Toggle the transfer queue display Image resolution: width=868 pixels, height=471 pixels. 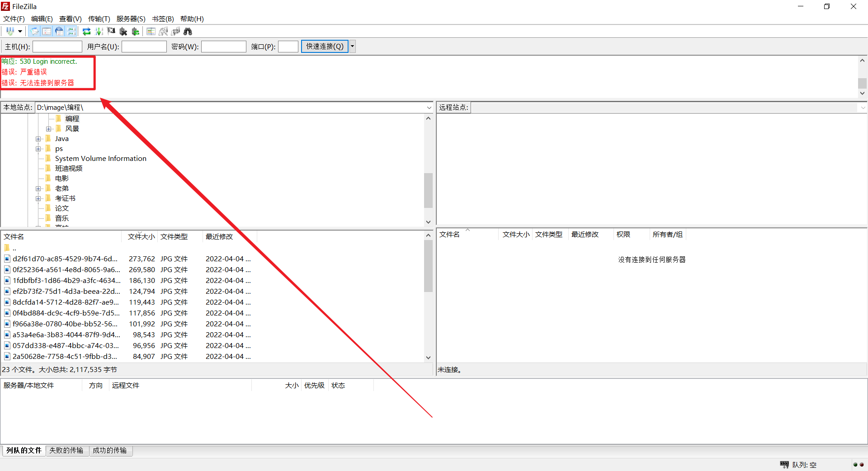pyautogui.click(x=71, y=31)
